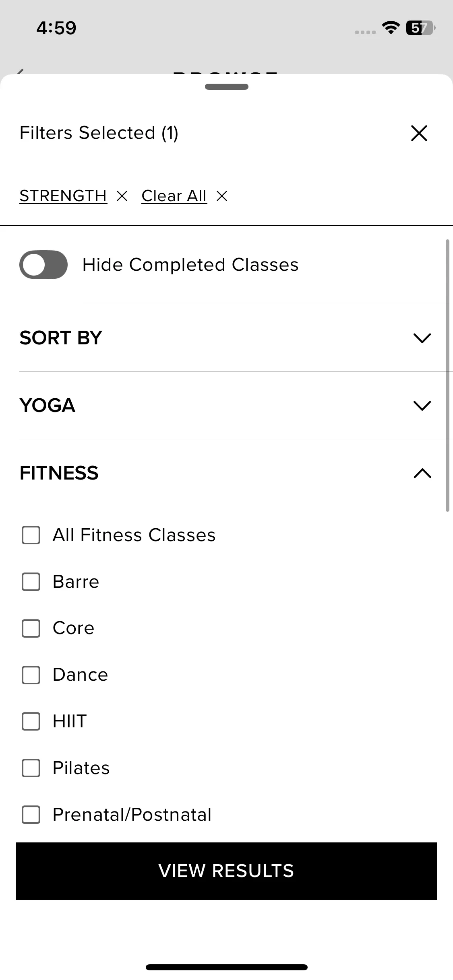Click the Clear All link
Image resolution: width=453 pixels, height=980 pixels.
[x=174, y=196]
